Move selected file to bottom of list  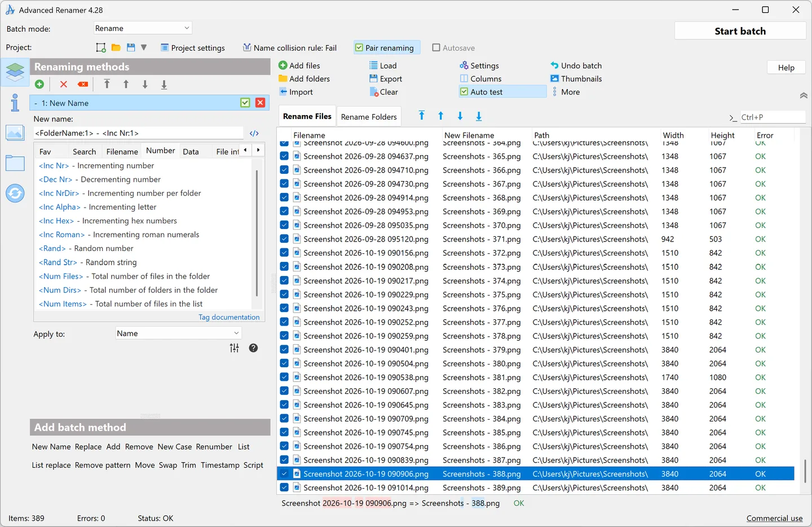479,116
